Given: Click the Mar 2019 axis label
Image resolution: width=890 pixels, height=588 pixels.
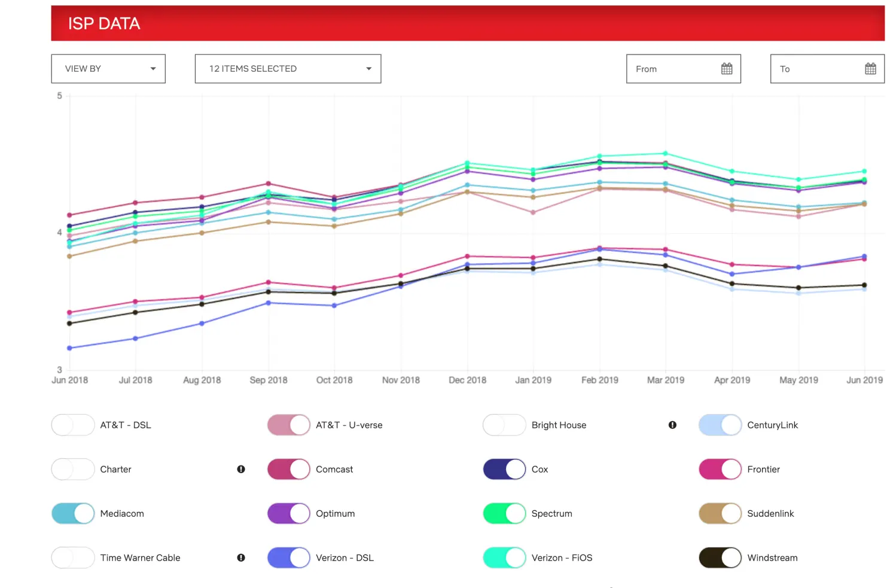Looking at the screenshot, I should click(666, 380).
